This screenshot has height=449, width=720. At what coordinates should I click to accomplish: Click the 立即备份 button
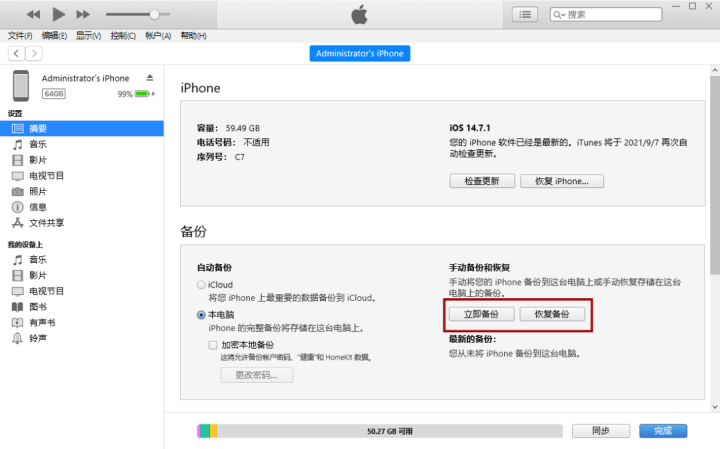[481, 314]
